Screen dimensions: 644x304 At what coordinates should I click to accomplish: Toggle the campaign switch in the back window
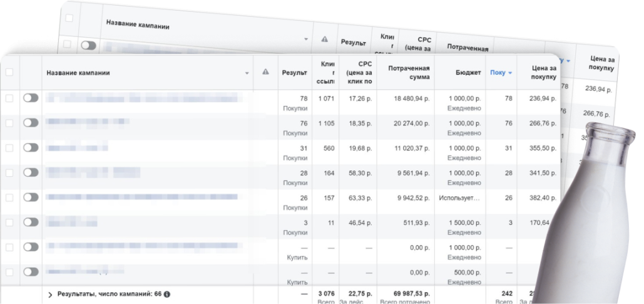click(x=88, y=45)
